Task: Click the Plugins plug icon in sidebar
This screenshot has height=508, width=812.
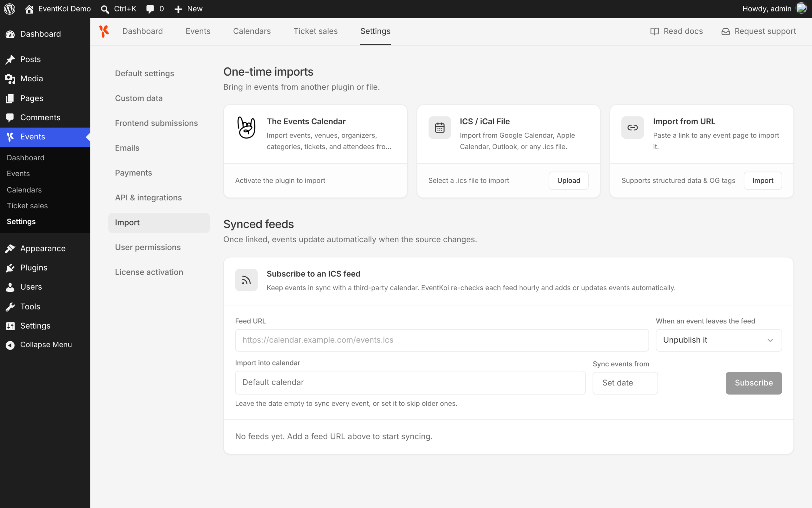Action: (x=10, y=268)
